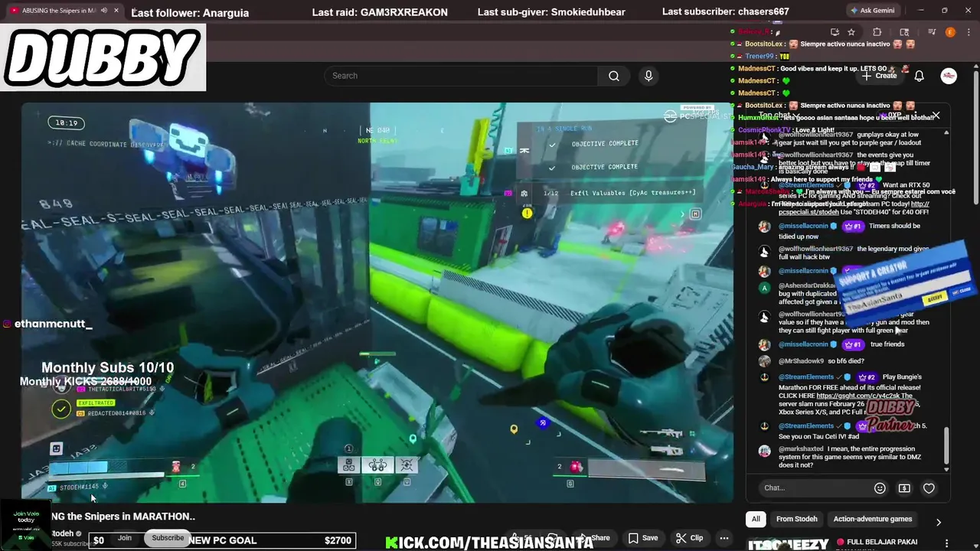Select the From Stodeh chip
This screenshot has height=551, width=980.
click(796, 519)
